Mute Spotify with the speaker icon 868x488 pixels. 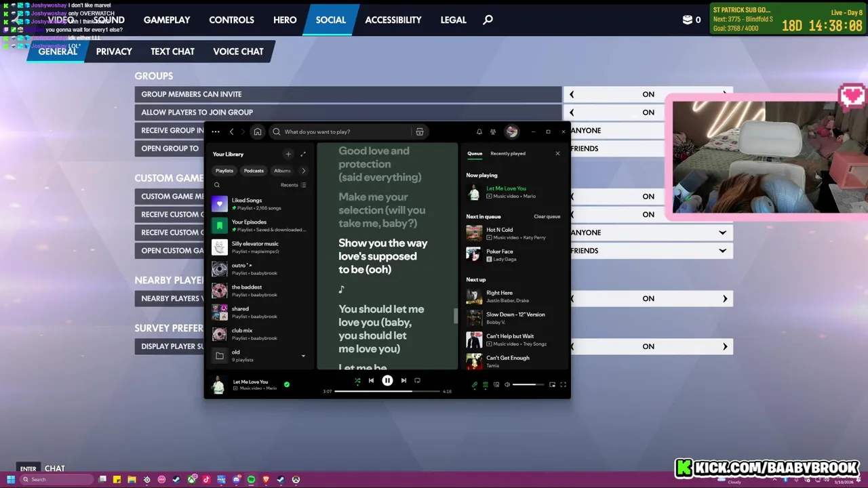pyautogui.click(x=507, y=384)
